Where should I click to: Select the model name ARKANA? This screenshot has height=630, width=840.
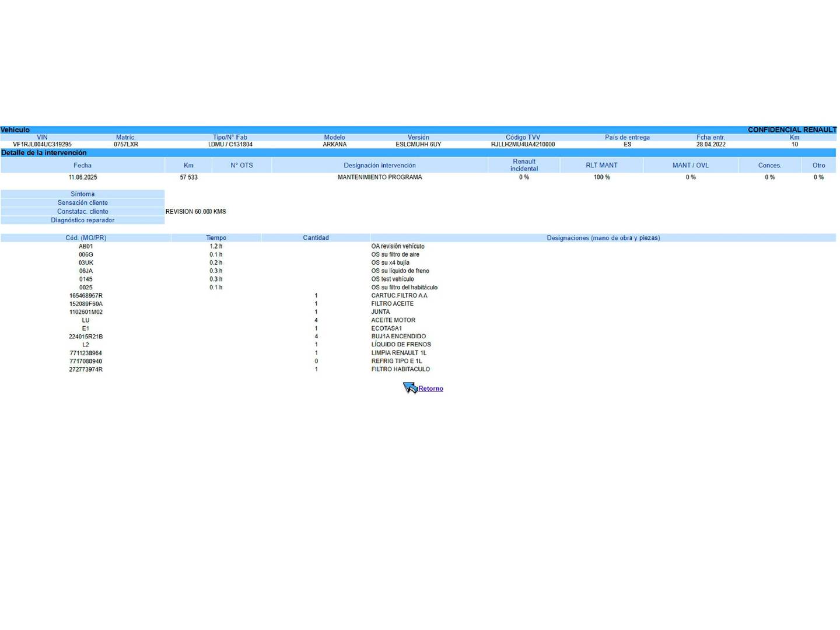[x=335, y=144]
